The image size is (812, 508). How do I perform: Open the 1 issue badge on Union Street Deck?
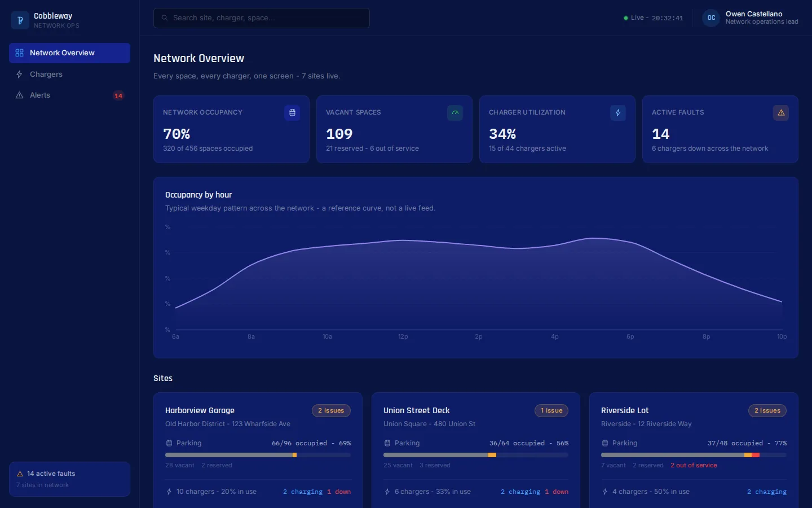click(x=551, y=411)
